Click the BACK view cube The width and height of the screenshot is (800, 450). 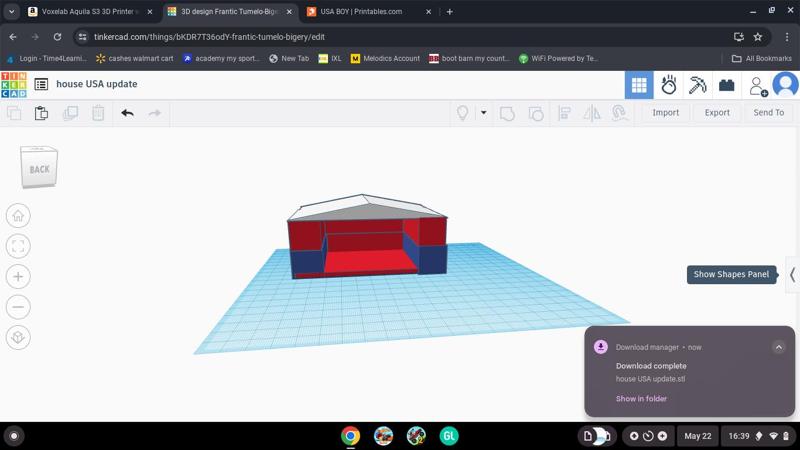click(39, 169)
